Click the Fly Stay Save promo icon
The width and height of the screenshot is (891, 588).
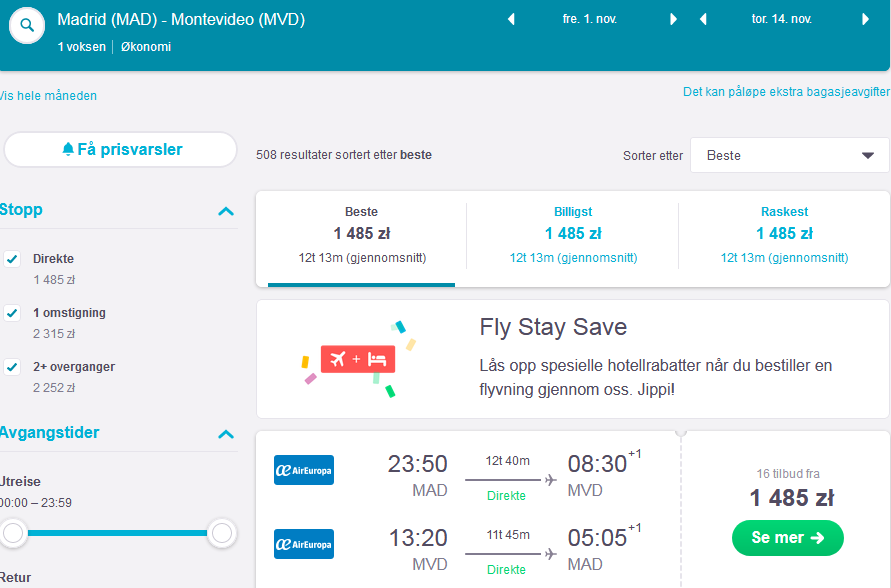[358, 359]
